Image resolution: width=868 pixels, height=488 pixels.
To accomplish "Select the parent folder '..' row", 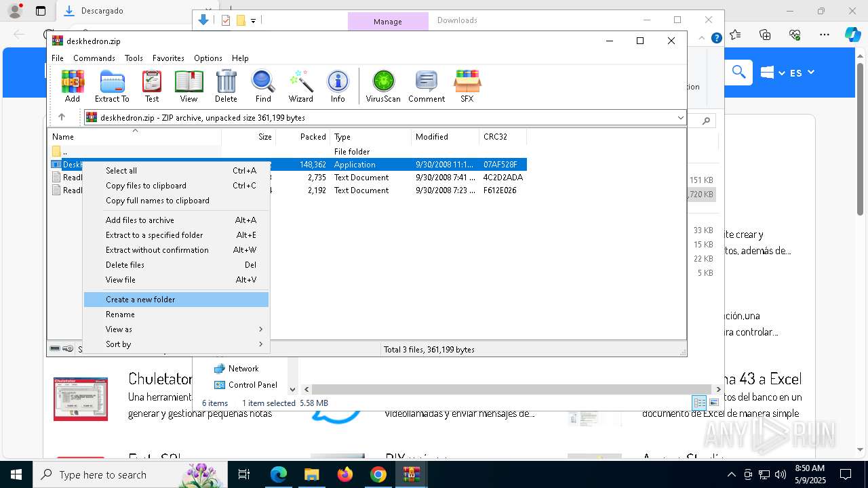I will pos(288,152).
